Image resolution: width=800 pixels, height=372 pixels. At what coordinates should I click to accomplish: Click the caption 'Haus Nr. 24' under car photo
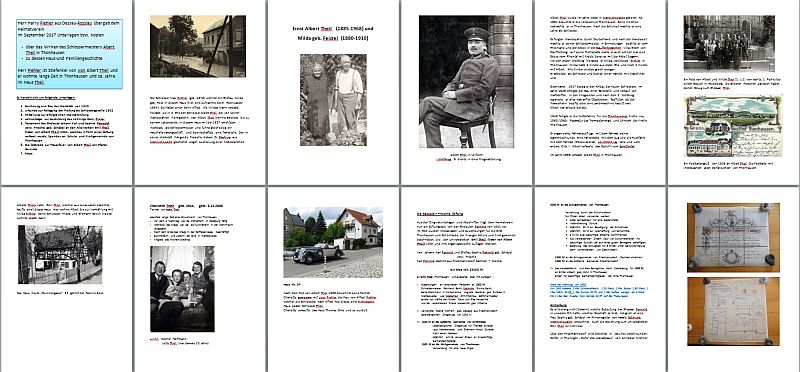(x=293, y=286)
